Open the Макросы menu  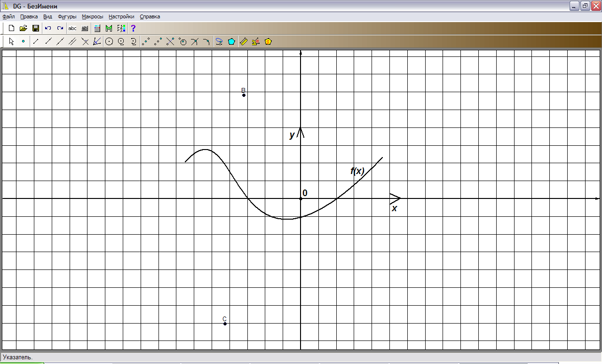92,16
